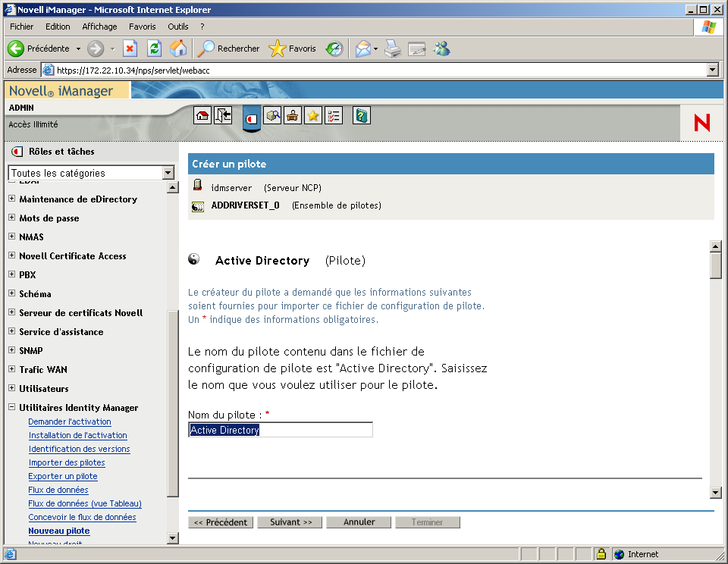728x564 pixels.
Task: Open the Toutes les catégories dropdown
Action: [x=168, y=173]
